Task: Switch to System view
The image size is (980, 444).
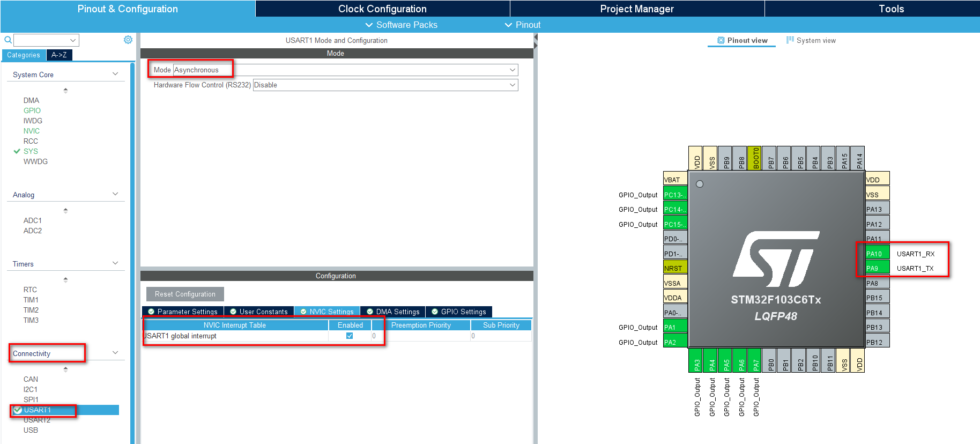Action: [811, 40]
